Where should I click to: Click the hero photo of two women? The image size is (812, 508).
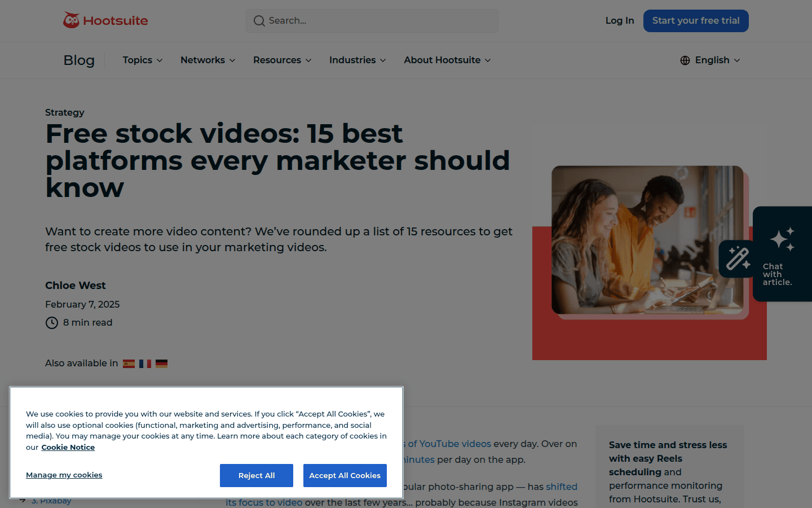pos(647,240)
